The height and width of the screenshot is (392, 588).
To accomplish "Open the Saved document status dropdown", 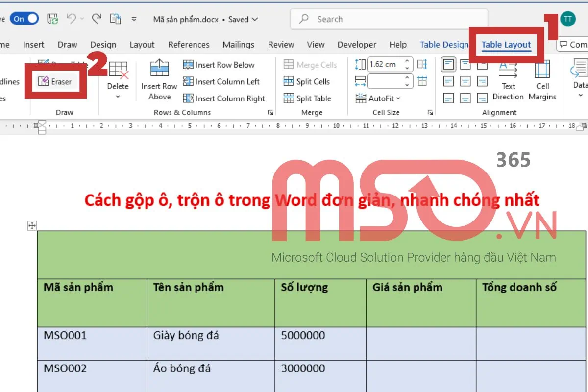I will tap(242, 19).
